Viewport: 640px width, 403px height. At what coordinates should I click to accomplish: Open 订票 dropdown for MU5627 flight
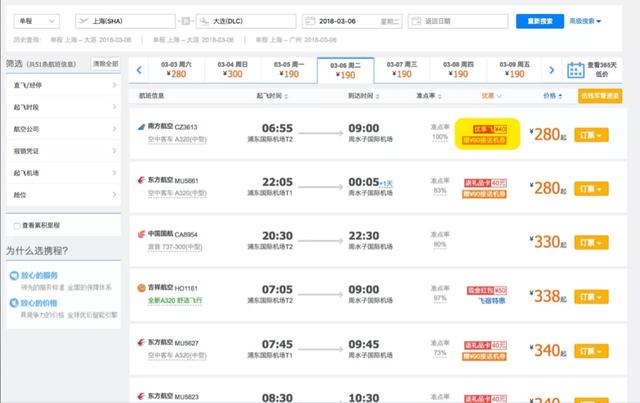[591, 351]
